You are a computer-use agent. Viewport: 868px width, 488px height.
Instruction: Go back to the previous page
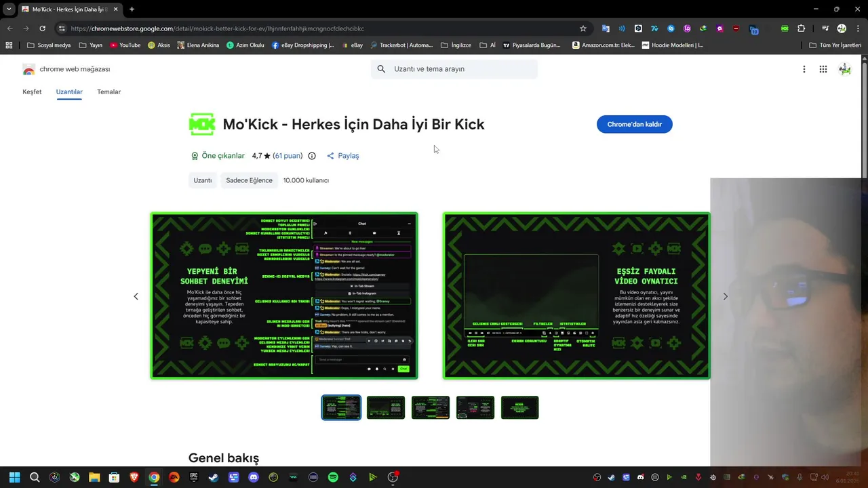9,28
